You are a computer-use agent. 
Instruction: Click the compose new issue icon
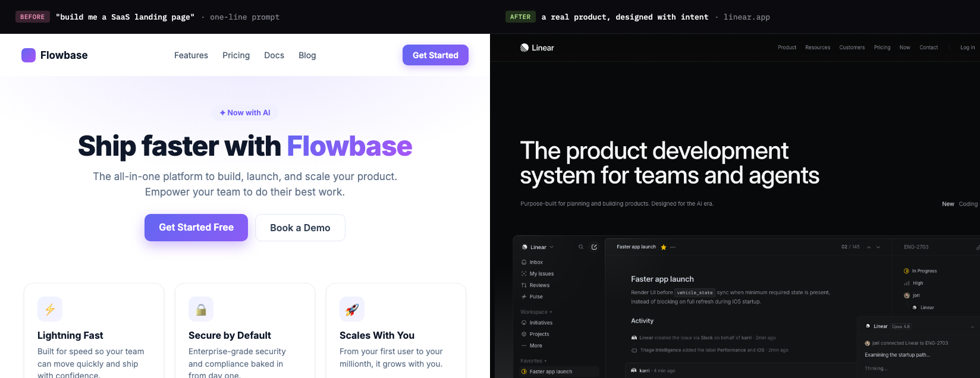pos(594,247)
